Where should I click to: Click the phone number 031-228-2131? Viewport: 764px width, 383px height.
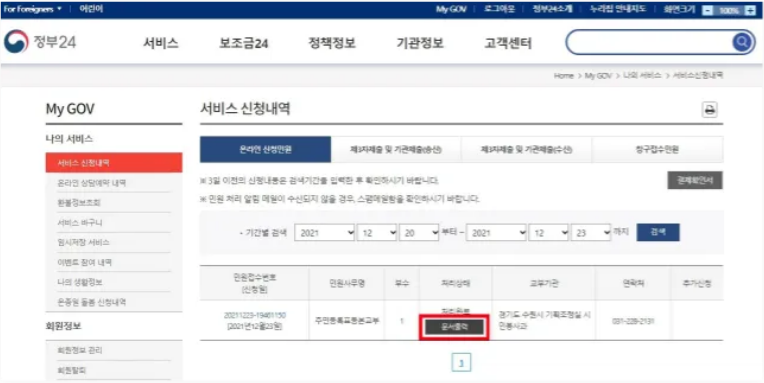tap(632, 322)
